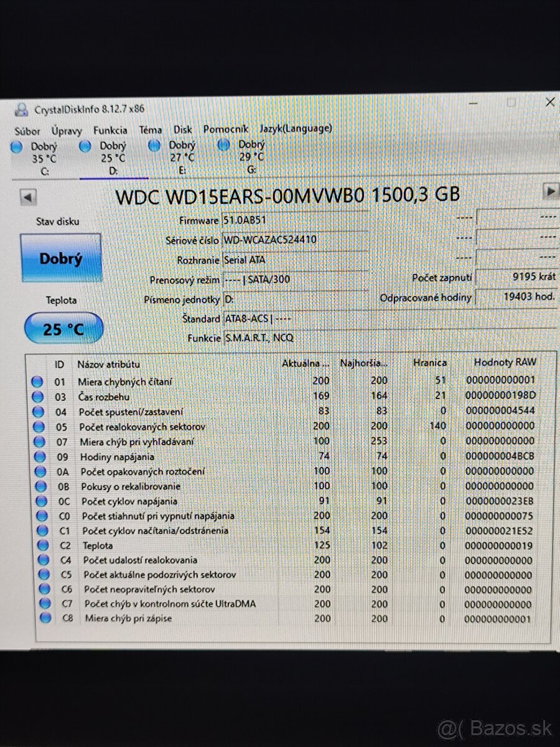Click the blue indicator for attribute 05 realokované sektory
560x747 pixels.
(37, 426)
